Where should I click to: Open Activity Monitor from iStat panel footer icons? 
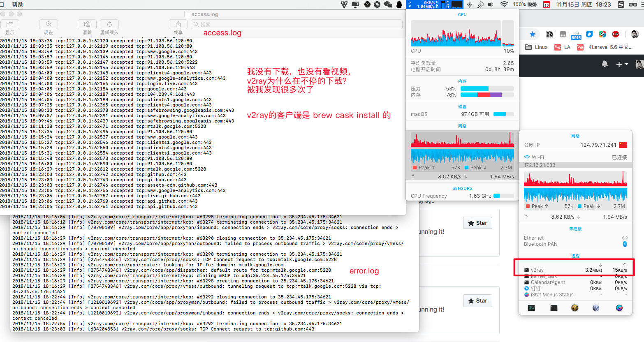(531, 308)
